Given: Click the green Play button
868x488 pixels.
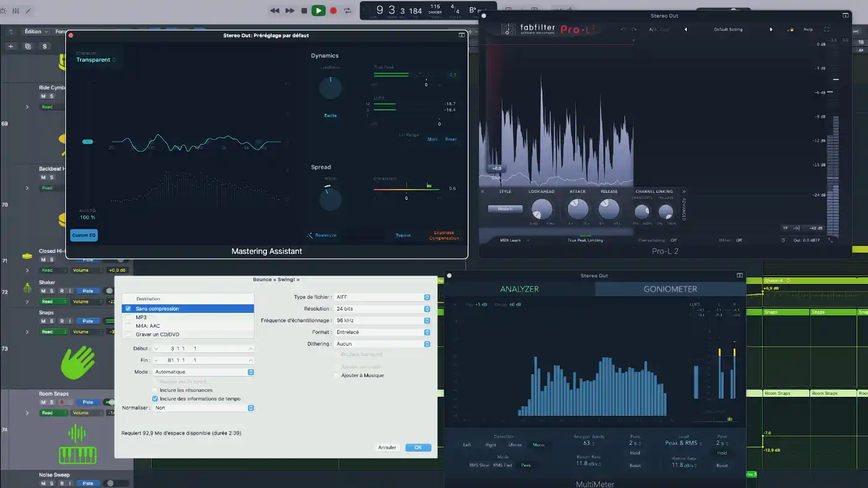Looking at the screenshot, I should (x=318, y=10).
